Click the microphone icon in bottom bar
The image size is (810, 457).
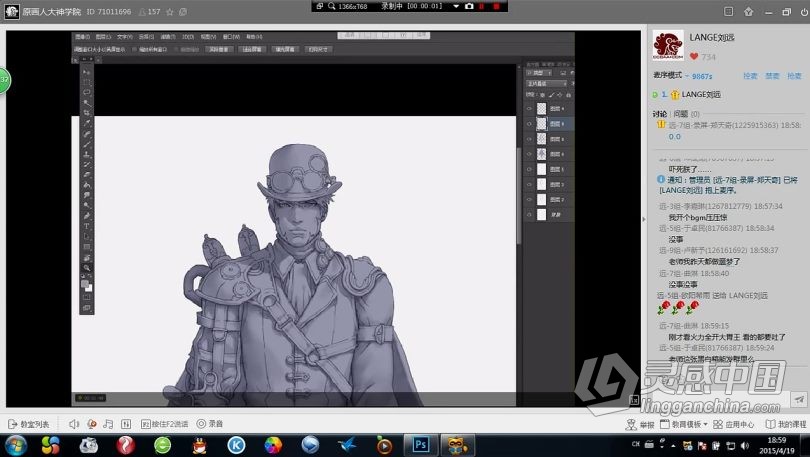click(91, 424)
